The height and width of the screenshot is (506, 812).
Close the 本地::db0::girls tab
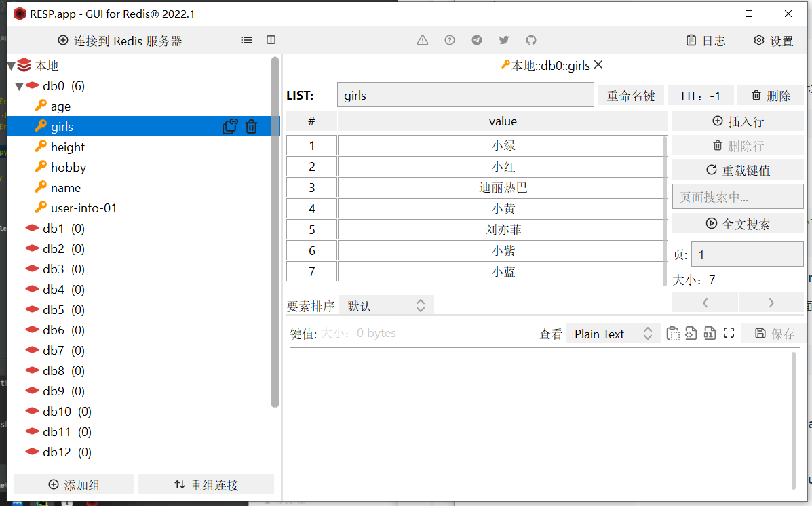point(598,64)
